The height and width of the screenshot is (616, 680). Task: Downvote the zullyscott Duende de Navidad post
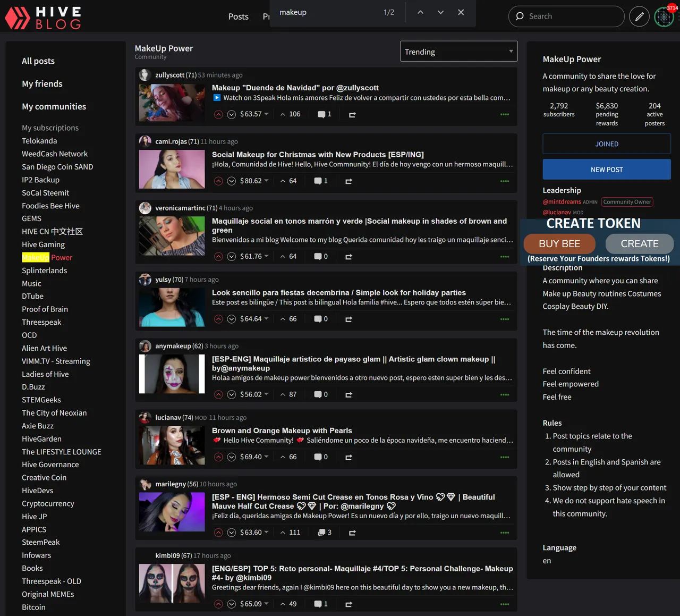tap(232, 114)
